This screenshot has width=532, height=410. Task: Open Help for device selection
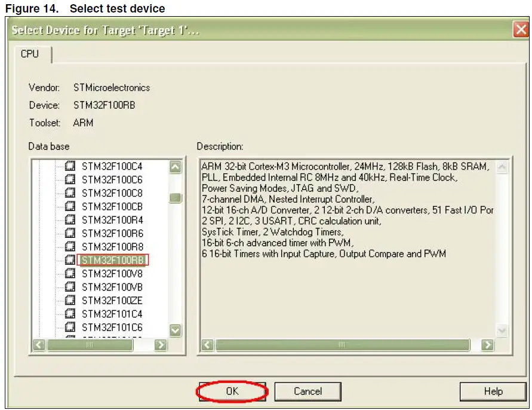(x=492, y=391)
